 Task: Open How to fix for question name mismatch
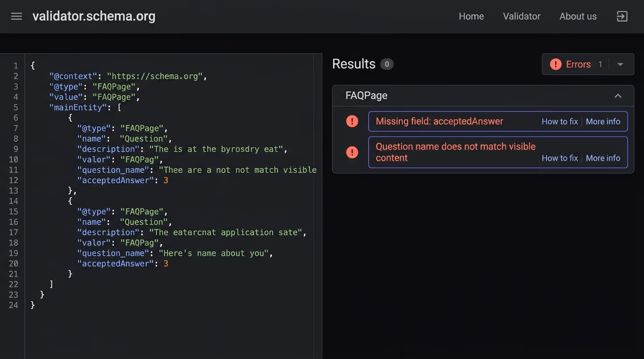tap(560, 158)
